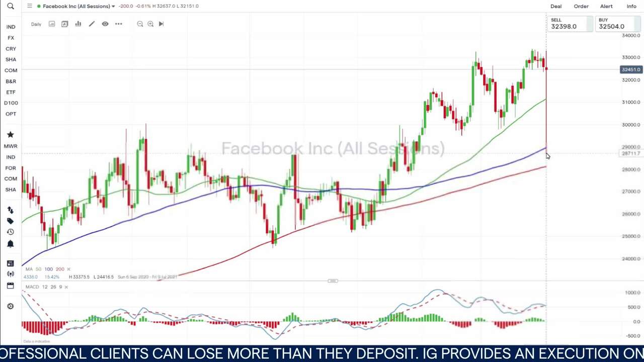Zoom out using the minus magnifier

140,24
